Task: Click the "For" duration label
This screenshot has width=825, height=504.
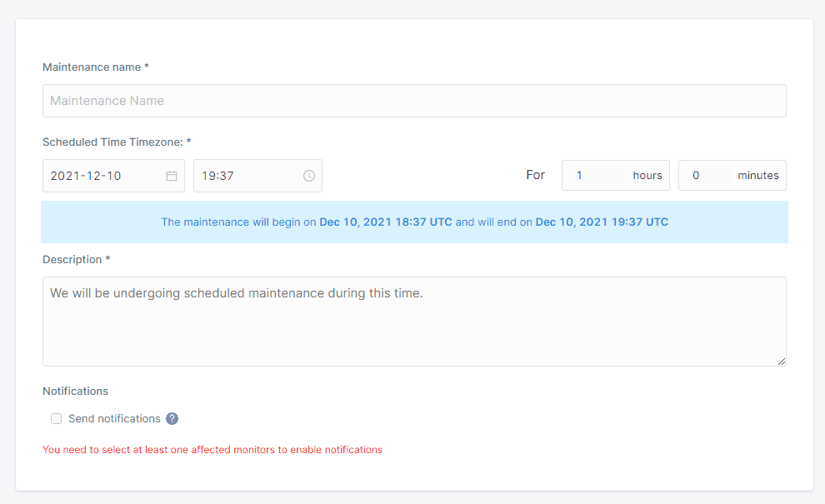Action: 535,175
